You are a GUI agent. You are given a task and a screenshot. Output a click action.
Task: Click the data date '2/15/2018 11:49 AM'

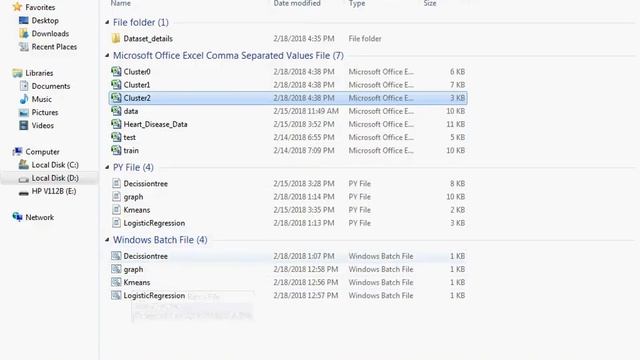coord(306,111)
